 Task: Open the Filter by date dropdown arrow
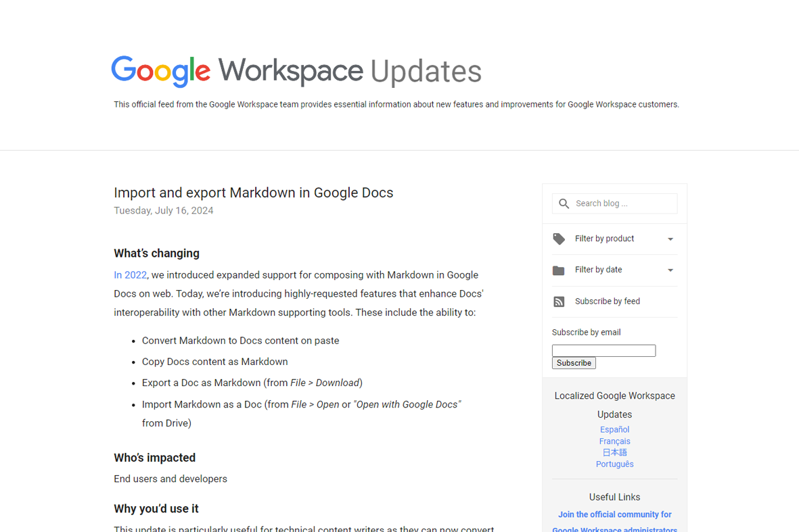coord(670,270)
